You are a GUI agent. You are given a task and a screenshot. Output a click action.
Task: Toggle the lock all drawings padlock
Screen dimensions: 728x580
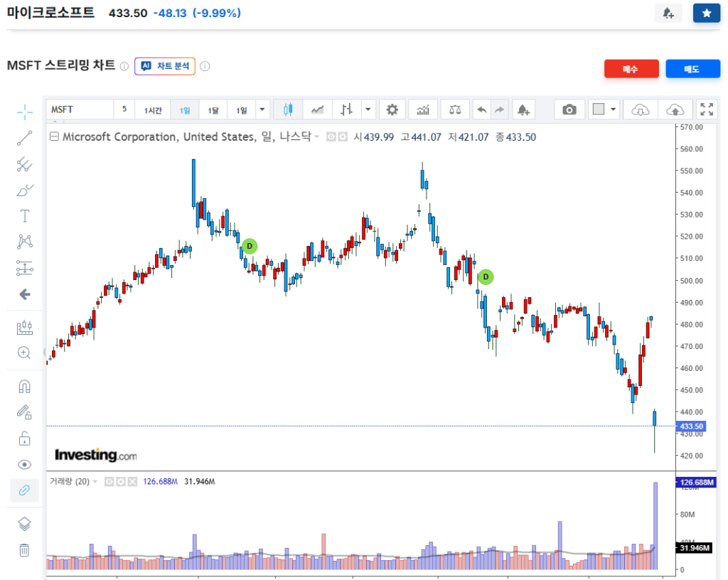24,438
